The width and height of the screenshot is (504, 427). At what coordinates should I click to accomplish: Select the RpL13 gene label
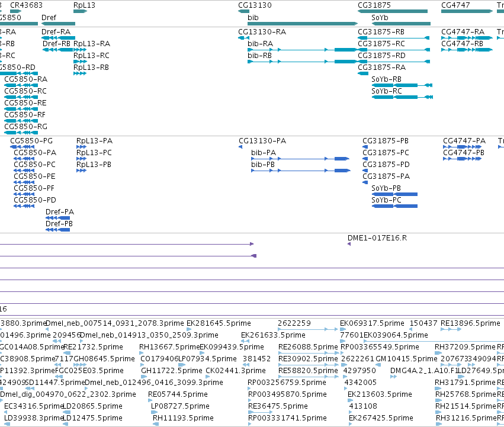coord(84,5)
